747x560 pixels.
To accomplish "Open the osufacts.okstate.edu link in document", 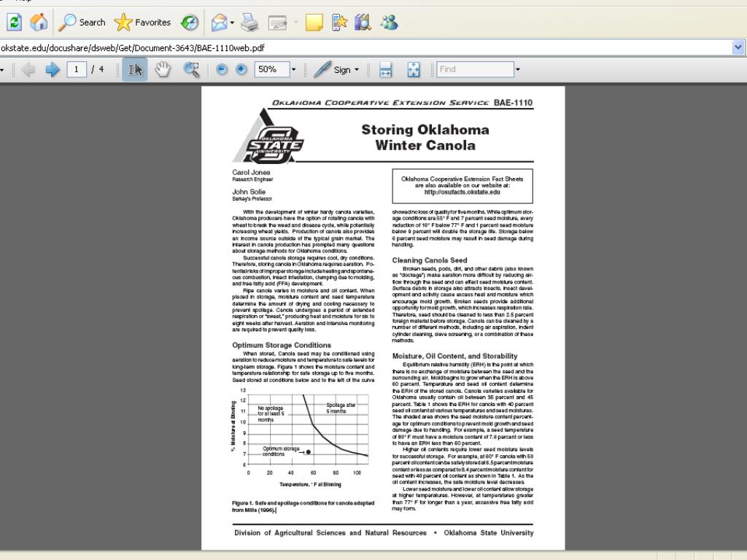I will [x=462, y=192].
